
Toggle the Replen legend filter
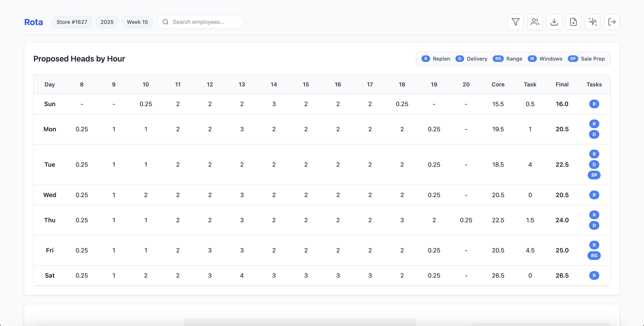click(435, 59)
